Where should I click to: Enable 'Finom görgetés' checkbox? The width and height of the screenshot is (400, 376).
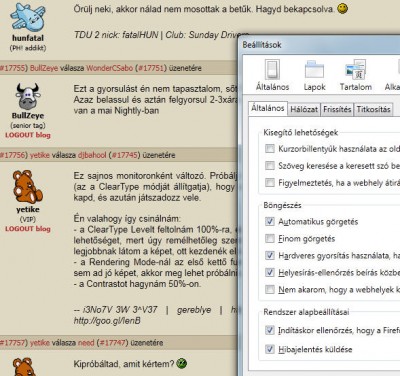pyautogui.click(x=270, y=238)
